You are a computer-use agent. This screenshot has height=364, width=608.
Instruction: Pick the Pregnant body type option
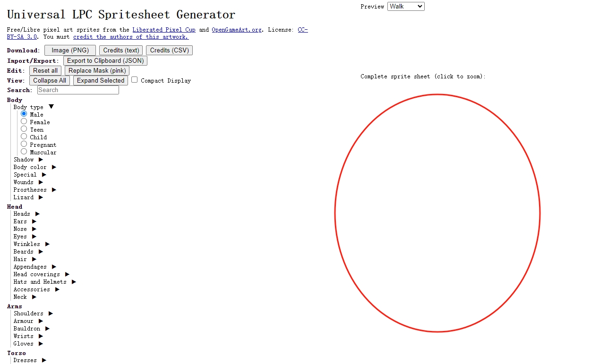click(x=24, y=144)
